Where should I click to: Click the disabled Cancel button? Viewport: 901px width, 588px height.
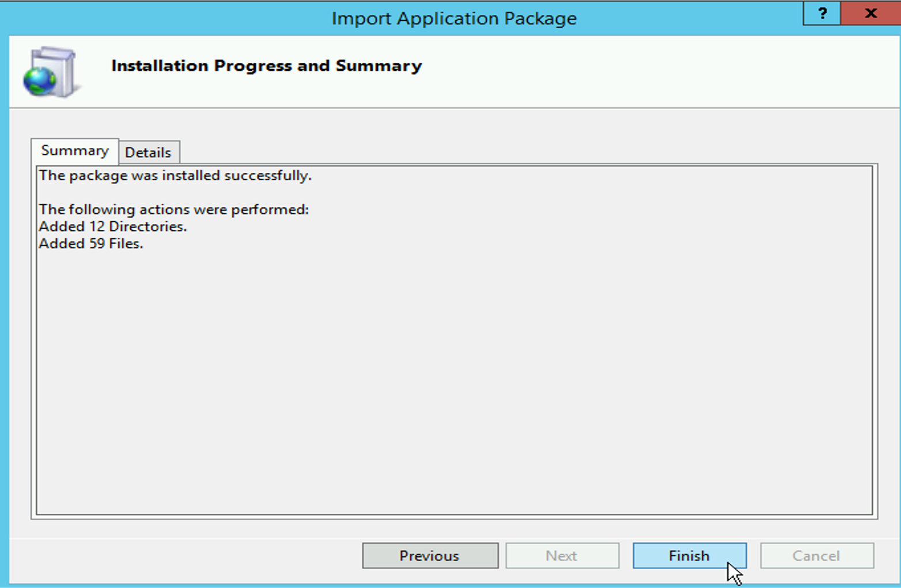point(816,556)
